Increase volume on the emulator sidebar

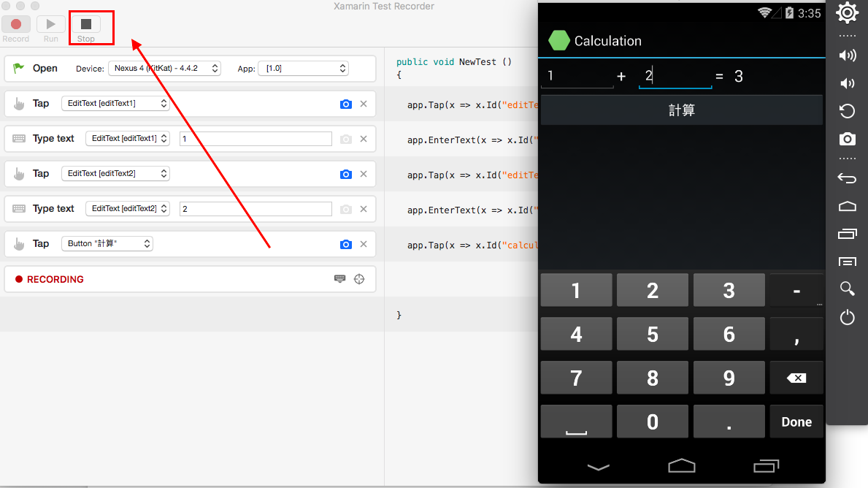[847, 56]
